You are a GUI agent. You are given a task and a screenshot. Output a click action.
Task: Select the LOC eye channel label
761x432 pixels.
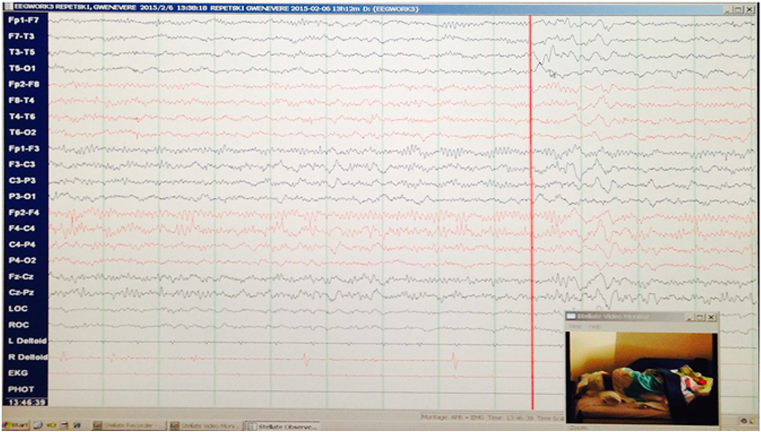click(17, 309)
